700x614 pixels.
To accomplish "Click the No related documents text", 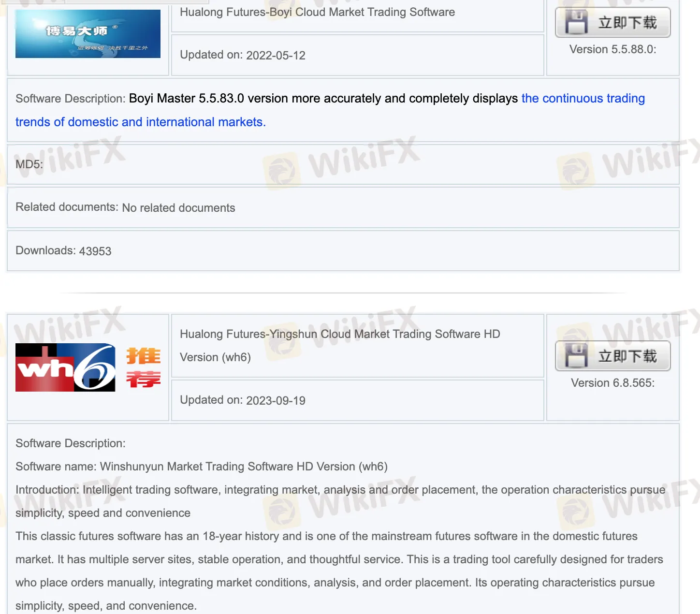I will pos(178,207).
